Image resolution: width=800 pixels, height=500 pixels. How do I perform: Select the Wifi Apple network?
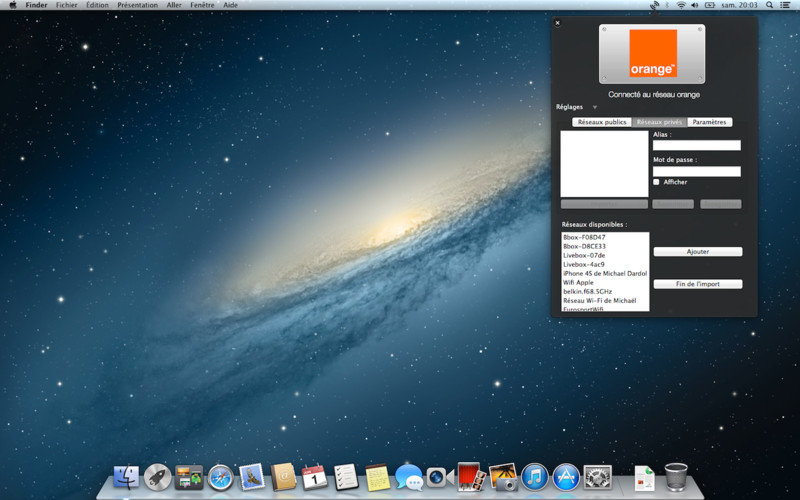tap(605, 283)
